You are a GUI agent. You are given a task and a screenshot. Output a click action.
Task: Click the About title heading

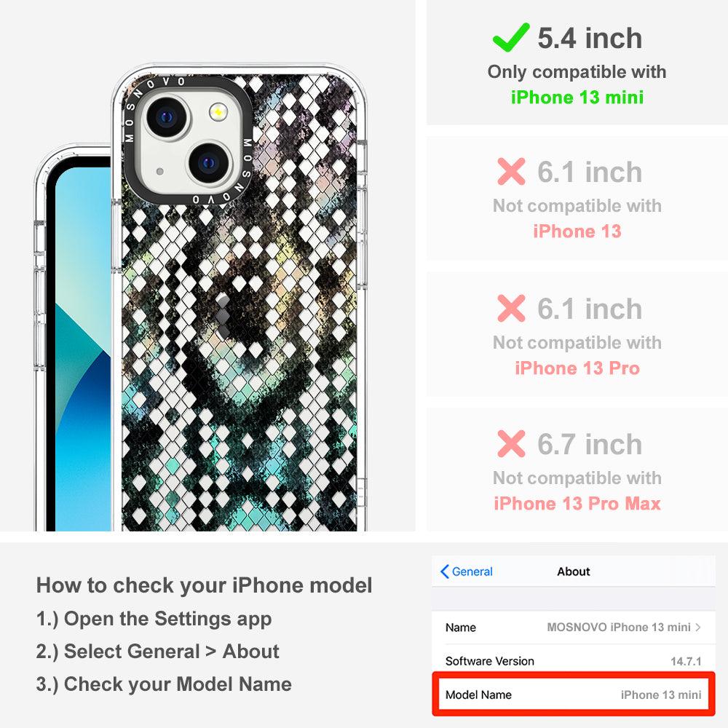tap(574, 571)
